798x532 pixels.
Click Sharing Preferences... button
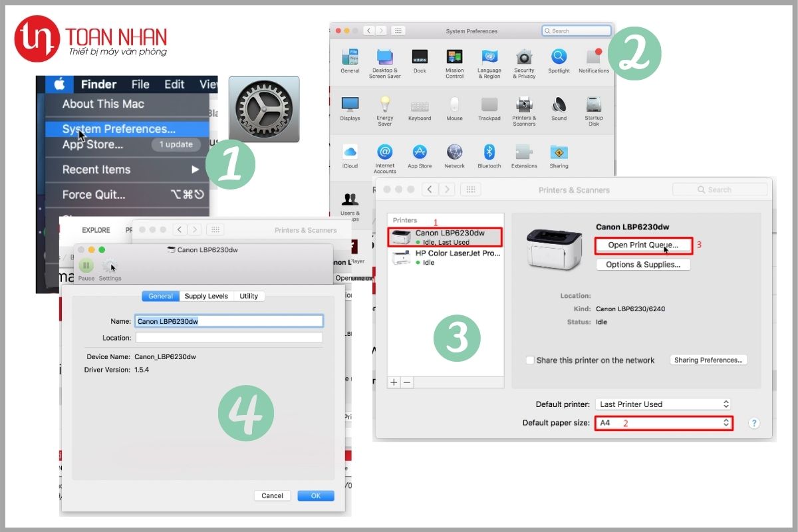point(708,360)
